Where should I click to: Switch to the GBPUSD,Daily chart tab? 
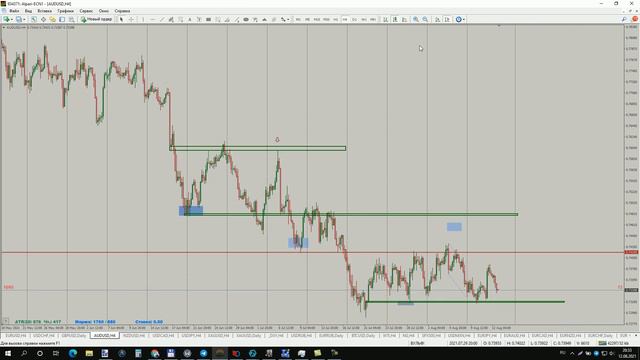74,336
